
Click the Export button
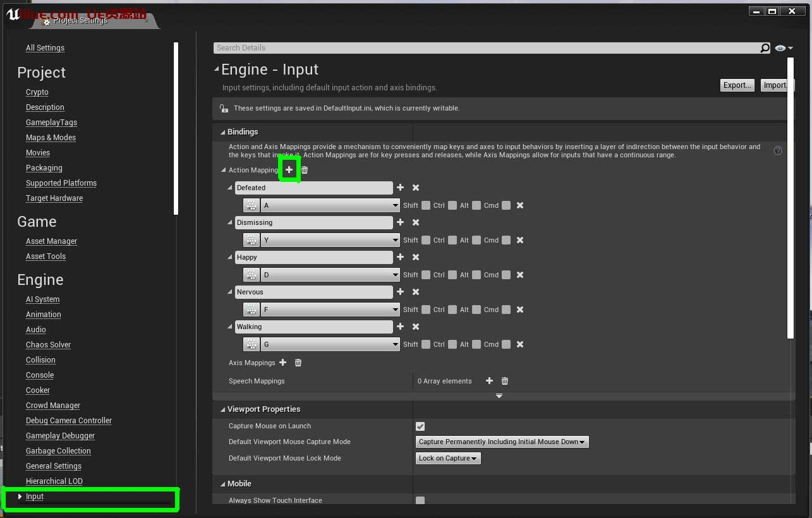(737, 85)
